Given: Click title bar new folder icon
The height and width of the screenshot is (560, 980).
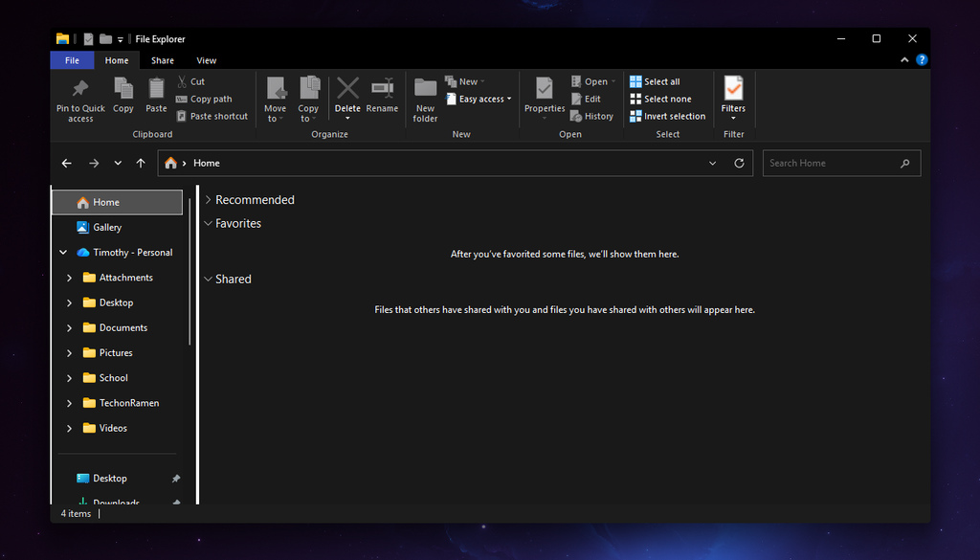Looking at the screenshot, I should point(105,38).
